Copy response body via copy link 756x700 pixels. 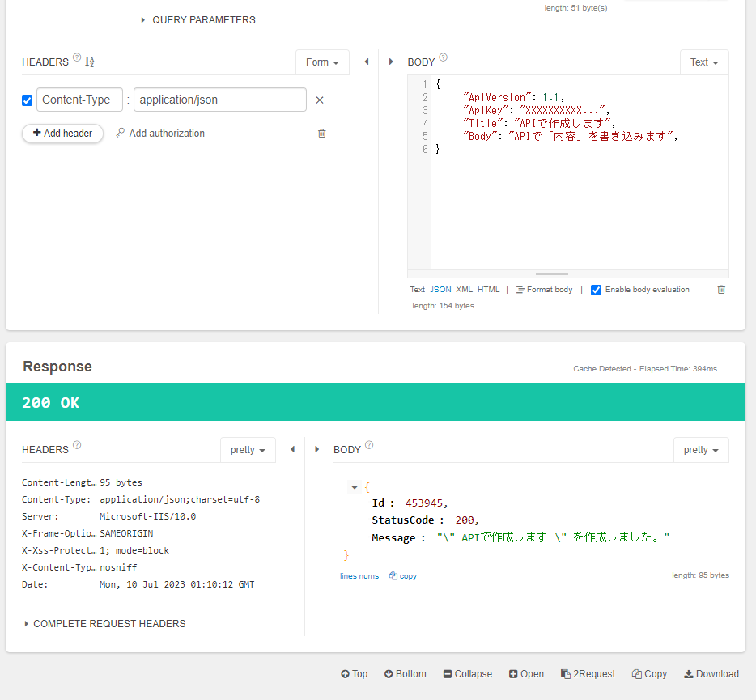click(403, 576)
